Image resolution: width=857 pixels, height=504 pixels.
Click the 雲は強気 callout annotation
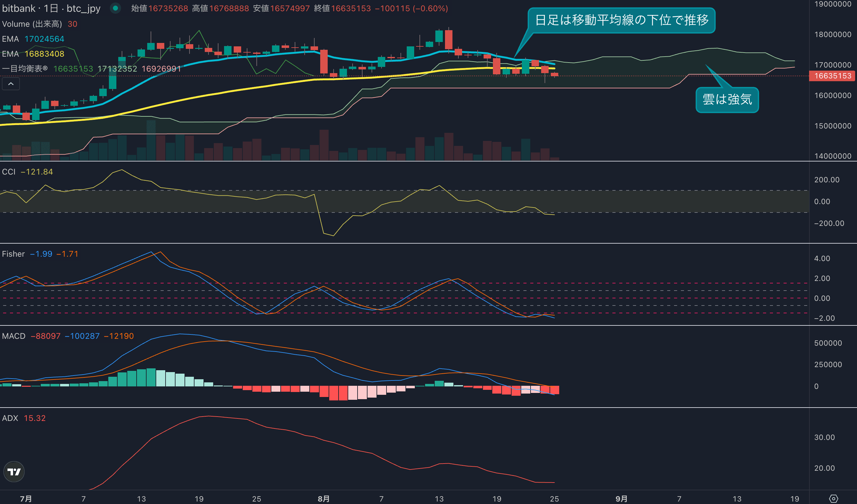click(x=727, y=100)
